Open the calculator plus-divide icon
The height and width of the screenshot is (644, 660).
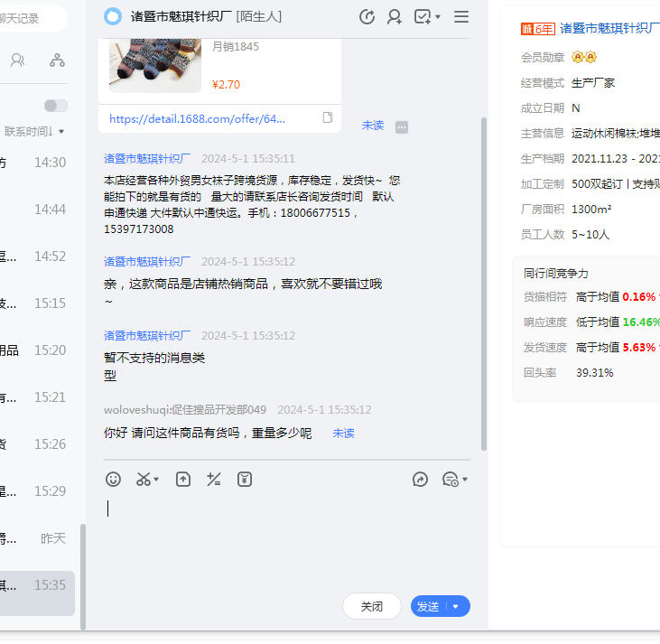point(214,480)
